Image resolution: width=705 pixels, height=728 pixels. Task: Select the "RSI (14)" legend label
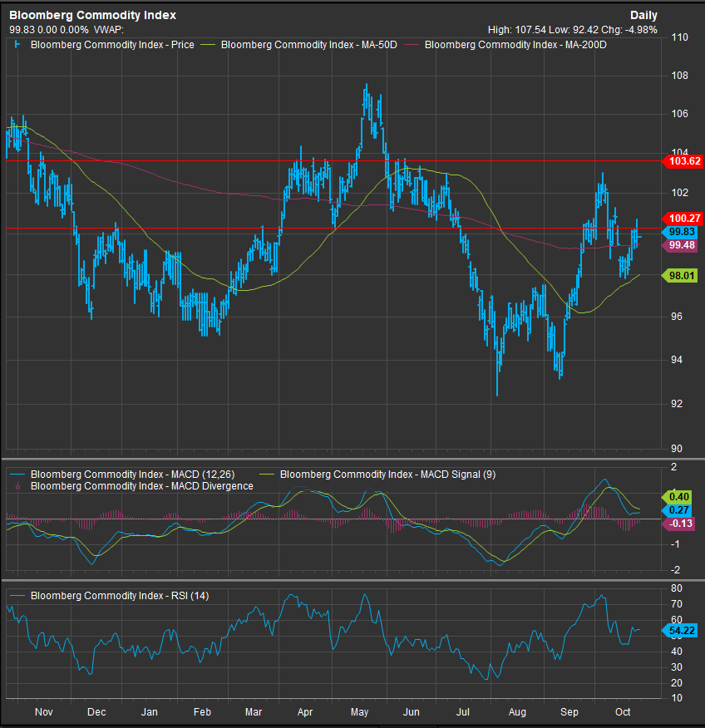120,596
